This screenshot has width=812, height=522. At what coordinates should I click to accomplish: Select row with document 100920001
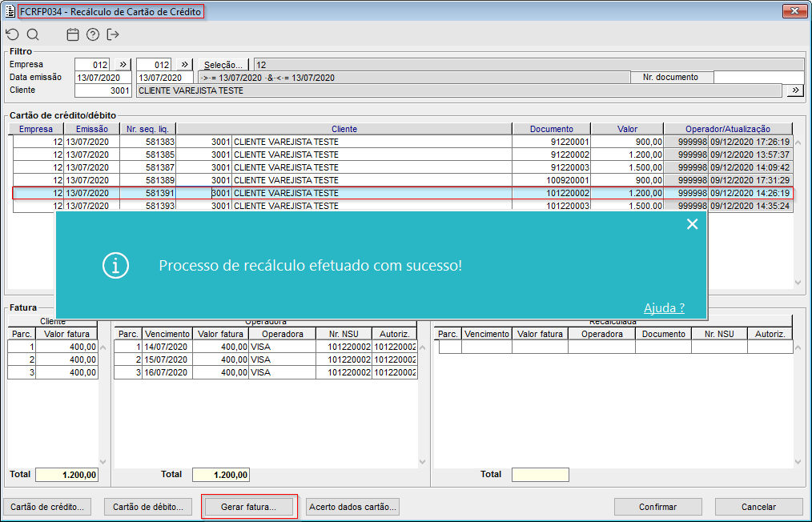402,180
